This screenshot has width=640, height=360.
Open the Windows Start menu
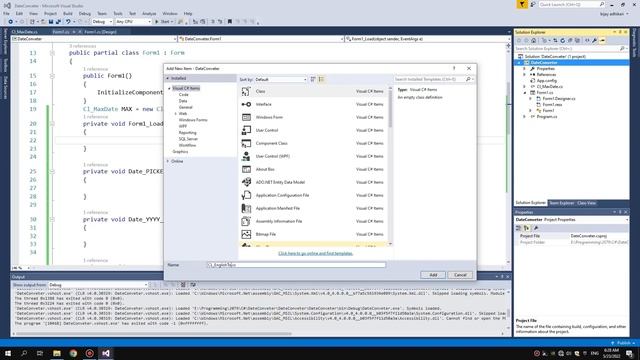[x=8, y=353]
